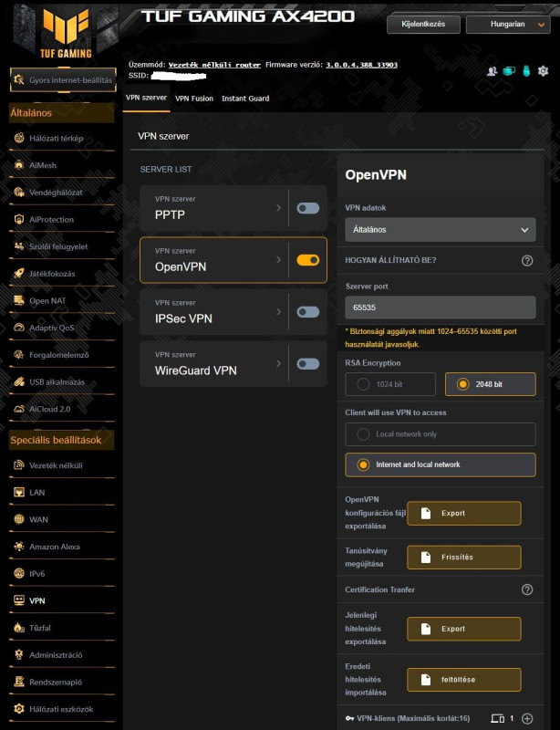
Task: Click Frissítés to renew certificate
Action: coord(464,558)
